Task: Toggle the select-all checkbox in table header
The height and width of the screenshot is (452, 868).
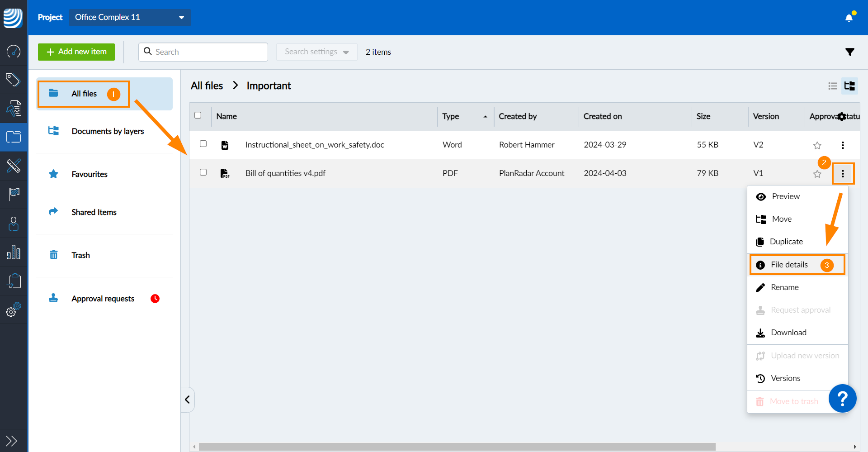Action: pyautogui.click(x=198, y=115)
